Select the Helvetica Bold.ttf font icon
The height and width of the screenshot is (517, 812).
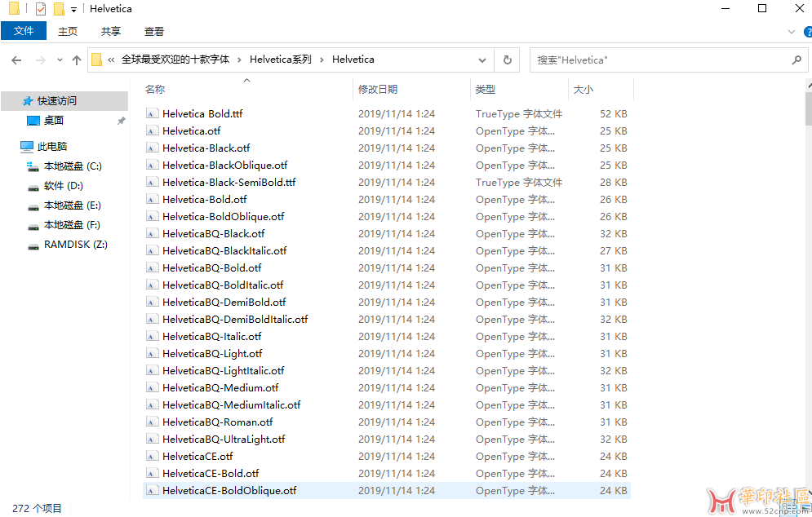pyautogui.click(x=152, y=114)
